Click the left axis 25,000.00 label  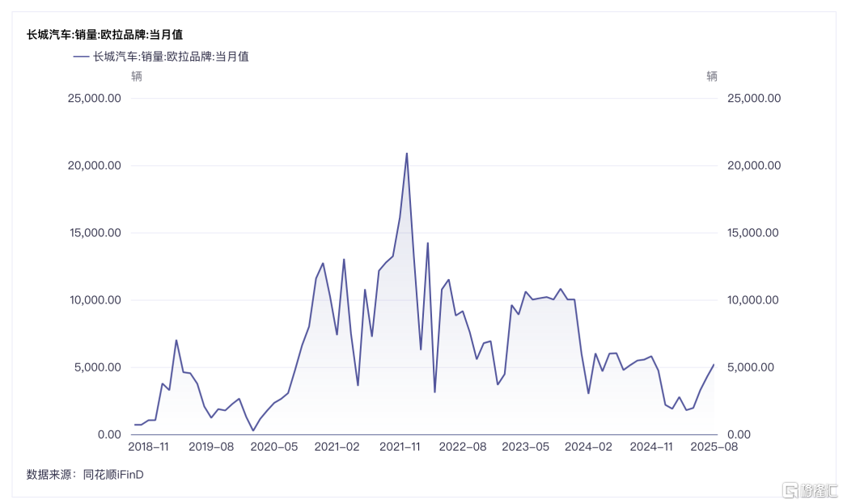(94, 98)
